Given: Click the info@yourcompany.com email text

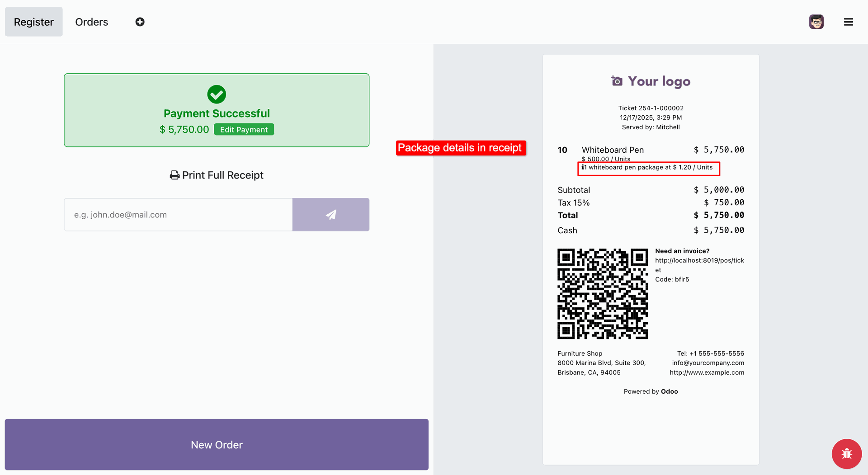Looking at the screenshot, I should (x=708, y=363).
